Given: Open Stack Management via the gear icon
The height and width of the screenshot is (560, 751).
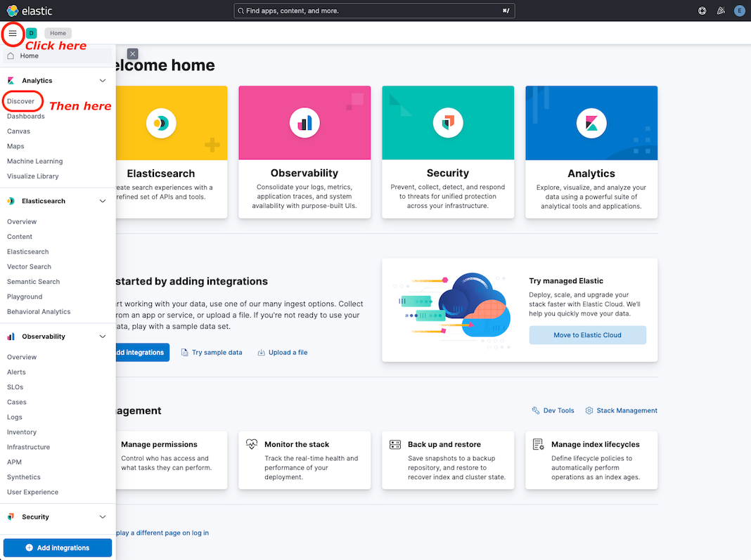Looking at the screenshot, I should point(620,410).
